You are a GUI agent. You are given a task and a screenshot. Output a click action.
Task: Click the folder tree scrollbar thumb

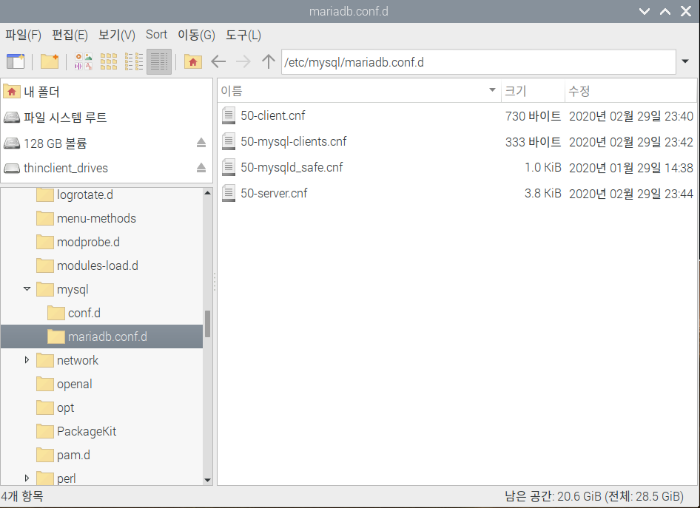[208, 323]
